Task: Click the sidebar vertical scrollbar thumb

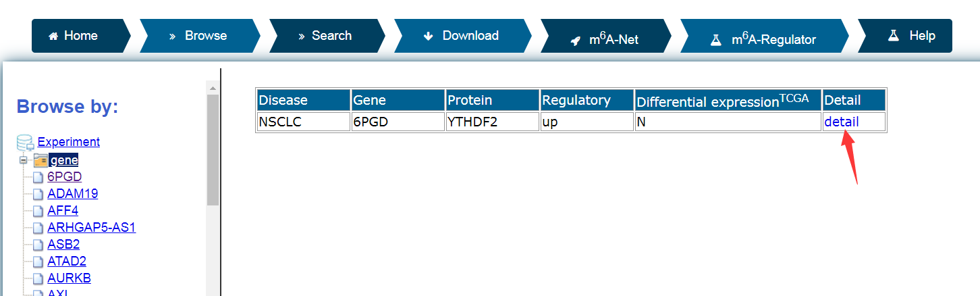Action: pyautogui.click(x=213, y=150)
